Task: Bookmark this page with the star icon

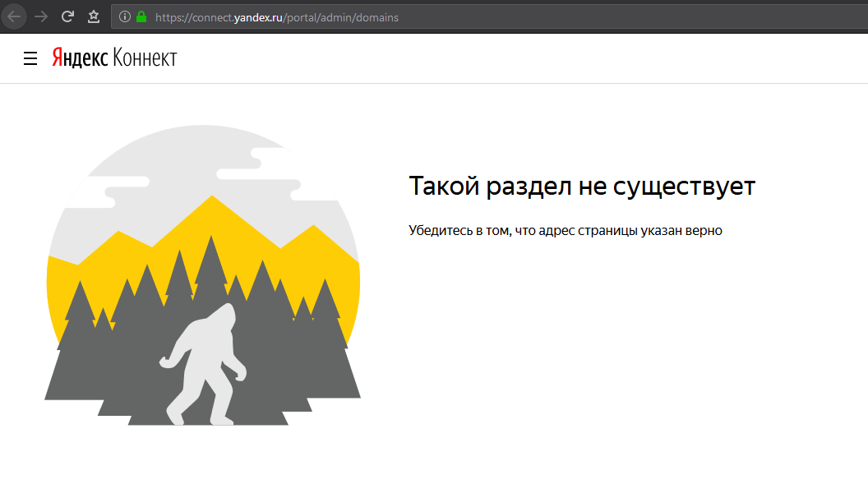Action: point(94,16)
